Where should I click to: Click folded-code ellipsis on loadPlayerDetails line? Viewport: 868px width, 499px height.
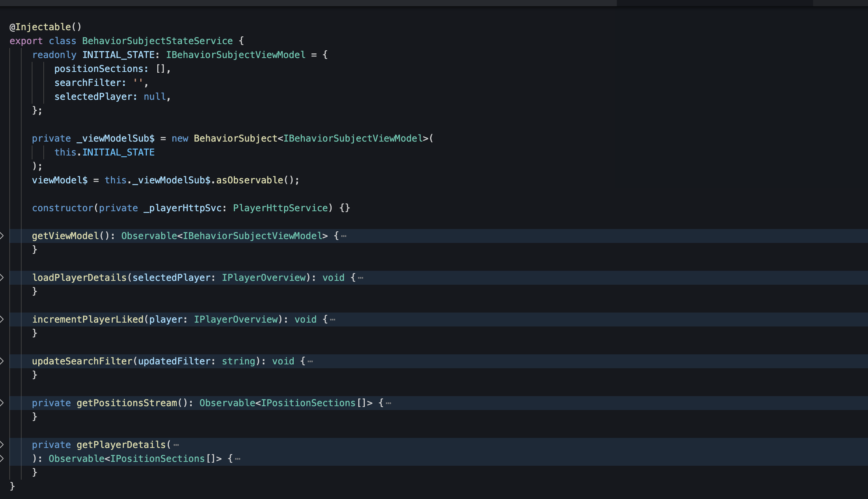pyautogui.click(x=361, y=278)
